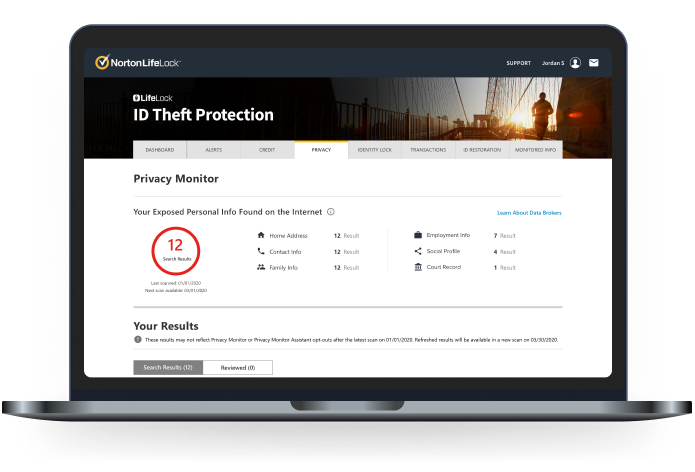Select the Privacy tab
Image resolution: width=695 pixels, height=472 pixels.
(321, 150)
